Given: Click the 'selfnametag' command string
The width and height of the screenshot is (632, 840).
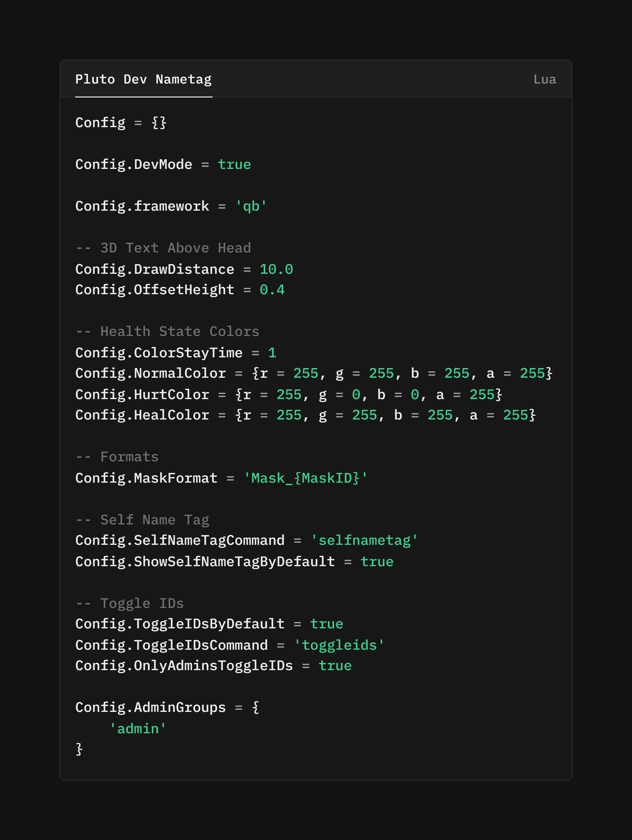Looking at the screenshot, I should [364, 540].
